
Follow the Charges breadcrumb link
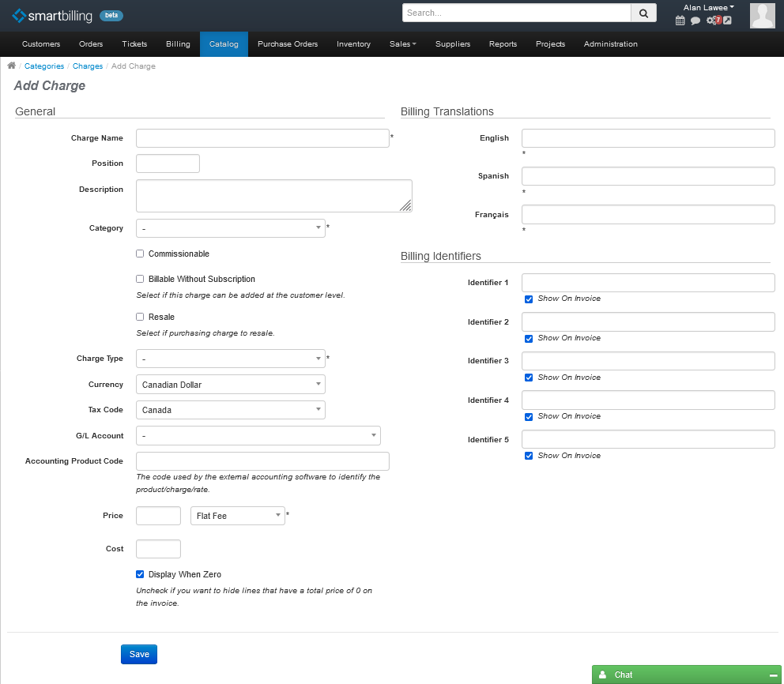[88, 66]
